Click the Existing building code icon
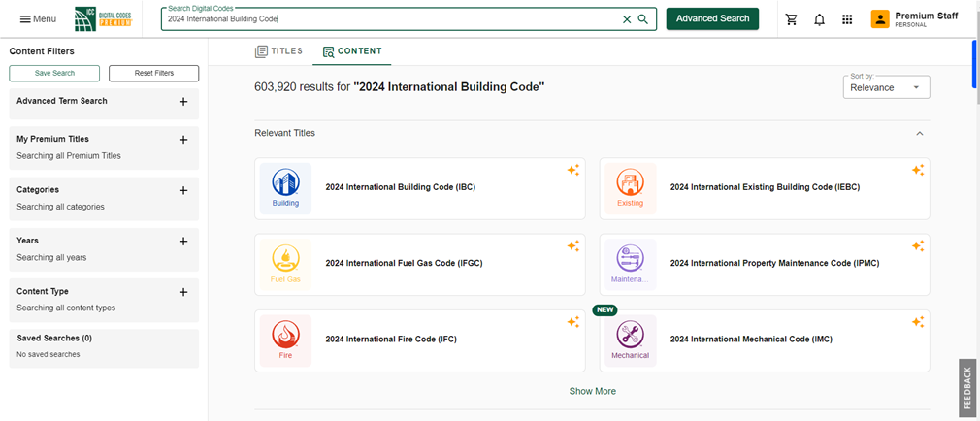This screenshot has height=421, width=980. click(x=630, y=188)
